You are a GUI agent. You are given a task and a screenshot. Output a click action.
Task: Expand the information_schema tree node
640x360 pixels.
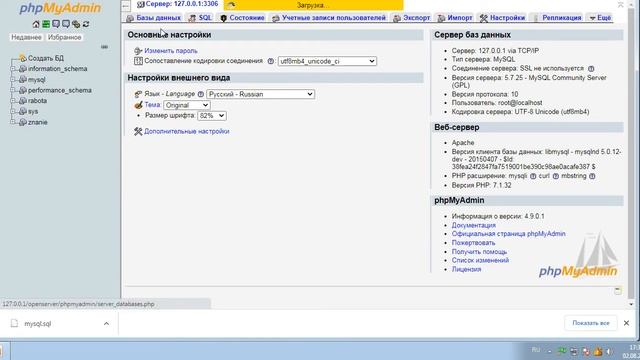[13, 69]
